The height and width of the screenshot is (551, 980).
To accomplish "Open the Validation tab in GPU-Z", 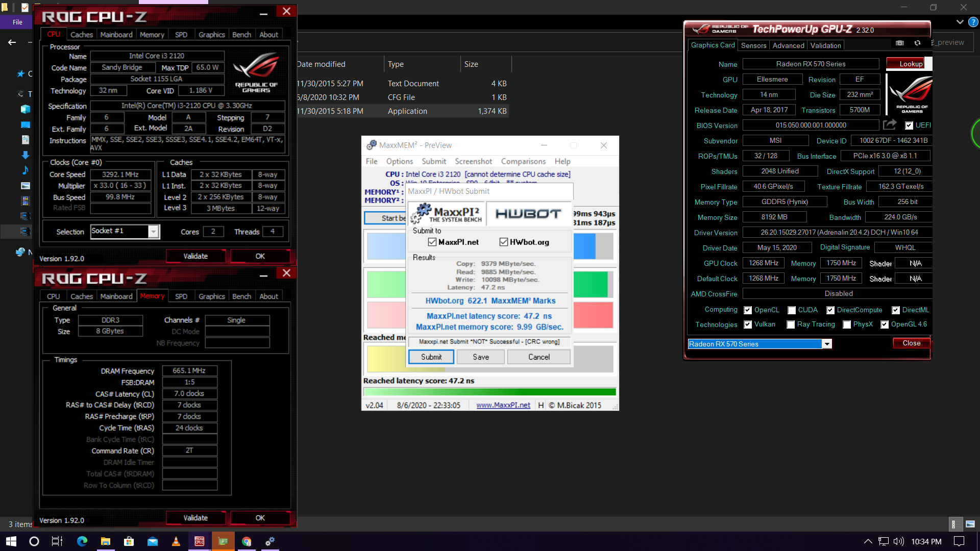I will [825, 45].
